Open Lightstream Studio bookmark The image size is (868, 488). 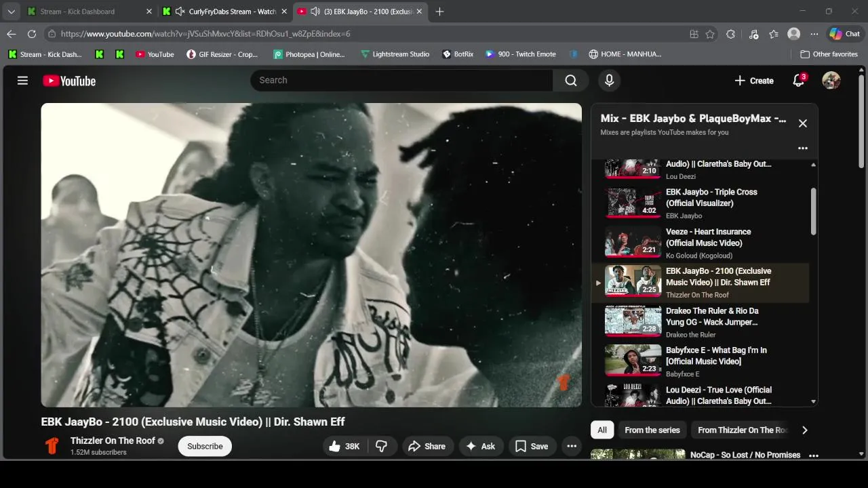[395, 54]
